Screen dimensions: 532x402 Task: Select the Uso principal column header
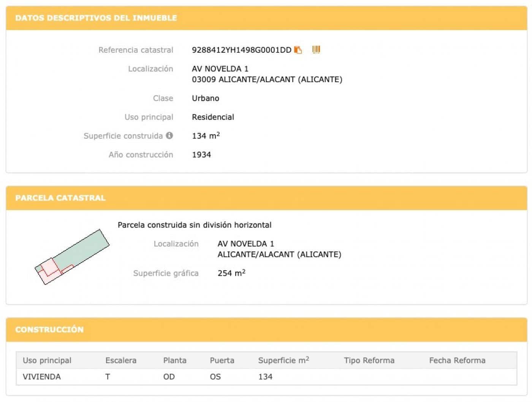point(47,360)
